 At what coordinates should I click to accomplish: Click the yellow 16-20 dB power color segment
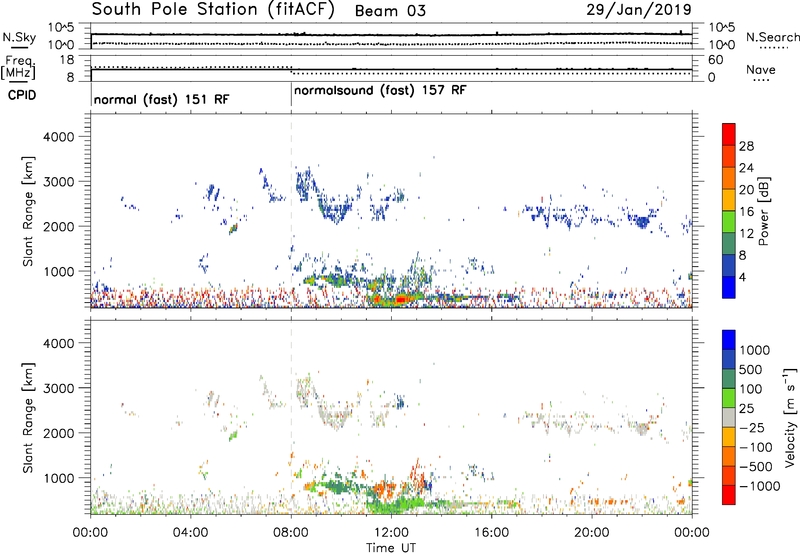(729, 200)
